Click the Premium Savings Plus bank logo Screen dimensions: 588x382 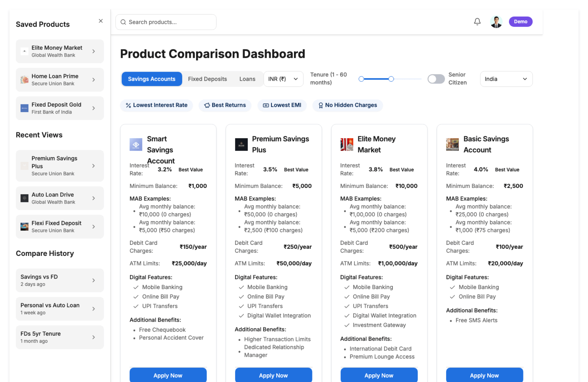tap(241, 144)
